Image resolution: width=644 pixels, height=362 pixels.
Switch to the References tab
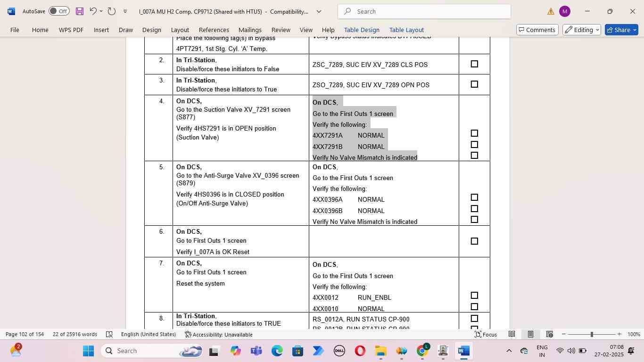coord(214,30)
